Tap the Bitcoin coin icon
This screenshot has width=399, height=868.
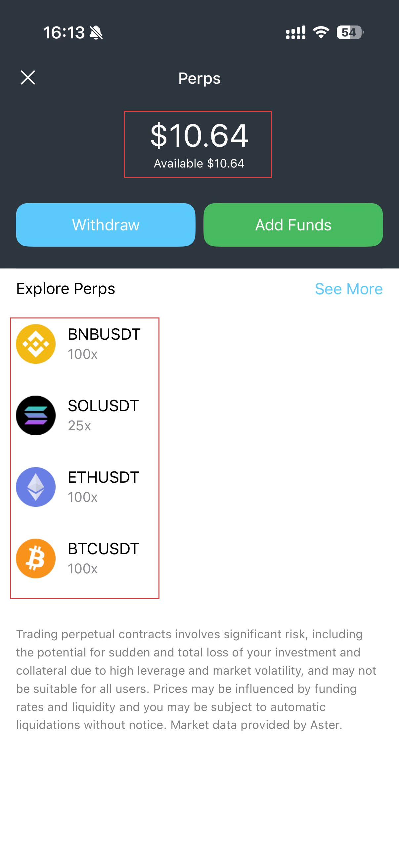click(36, 558)
